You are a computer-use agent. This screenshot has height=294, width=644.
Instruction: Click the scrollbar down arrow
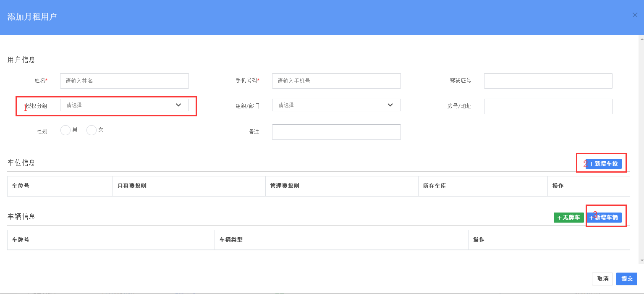pyautogui.click(x=641, y=261)
